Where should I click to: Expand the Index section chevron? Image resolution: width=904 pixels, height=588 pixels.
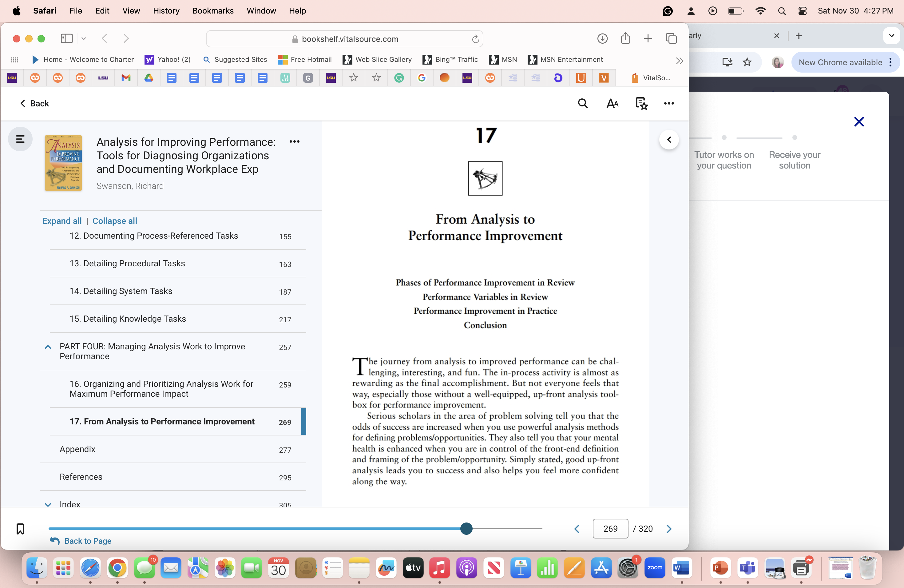coord(48,504)
